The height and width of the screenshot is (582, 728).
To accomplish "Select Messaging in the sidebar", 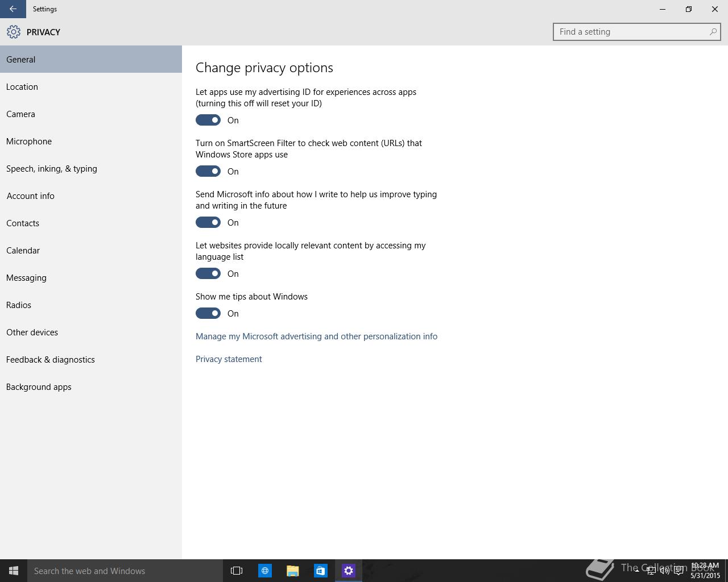I will click(x=91, y=277).
